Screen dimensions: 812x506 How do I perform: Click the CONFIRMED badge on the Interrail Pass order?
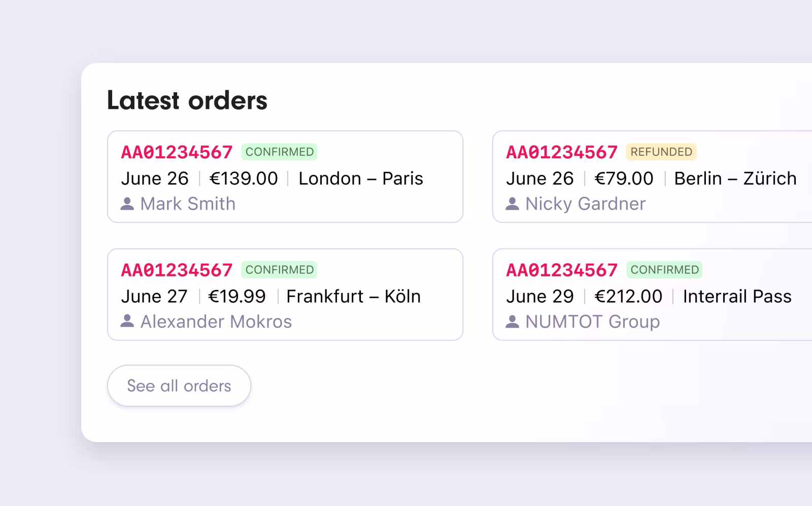pyautogui.click(x=665, y=269)
